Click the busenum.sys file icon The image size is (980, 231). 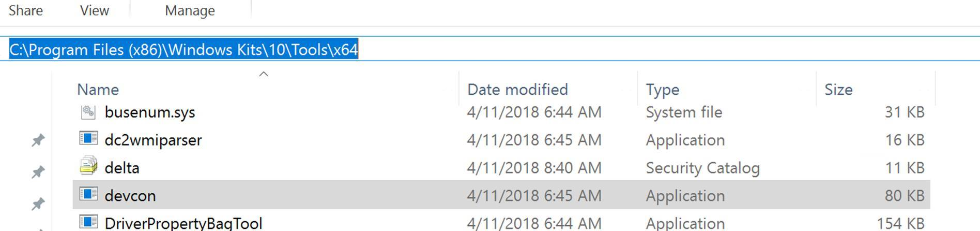(88, 111)
